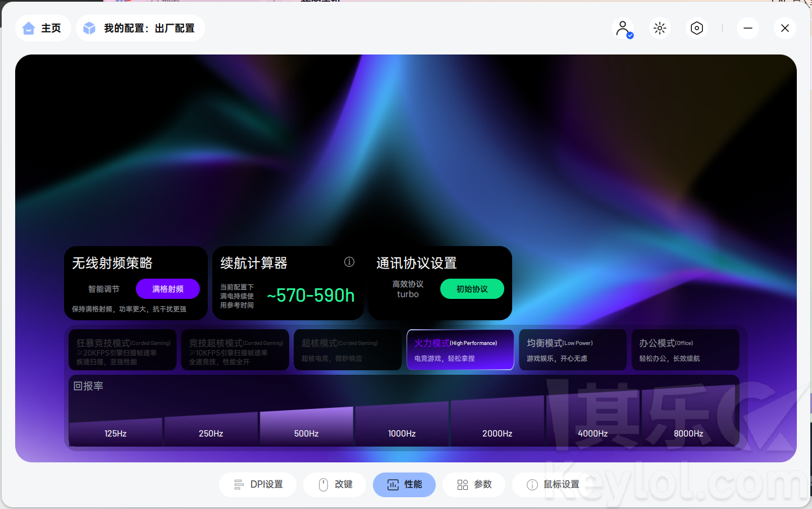Minimize the mouse configuration window
The image size is (812, 509).
pyautogui.click(x=748, y=28)
